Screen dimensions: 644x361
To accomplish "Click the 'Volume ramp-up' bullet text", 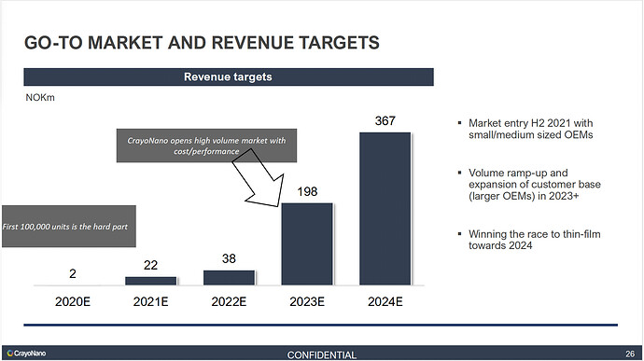I will (535, 185).
